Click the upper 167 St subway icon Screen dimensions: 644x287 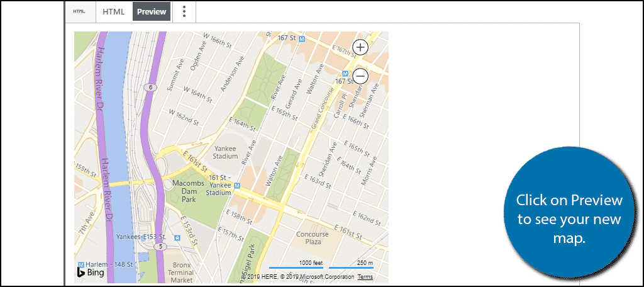[302, 38]
